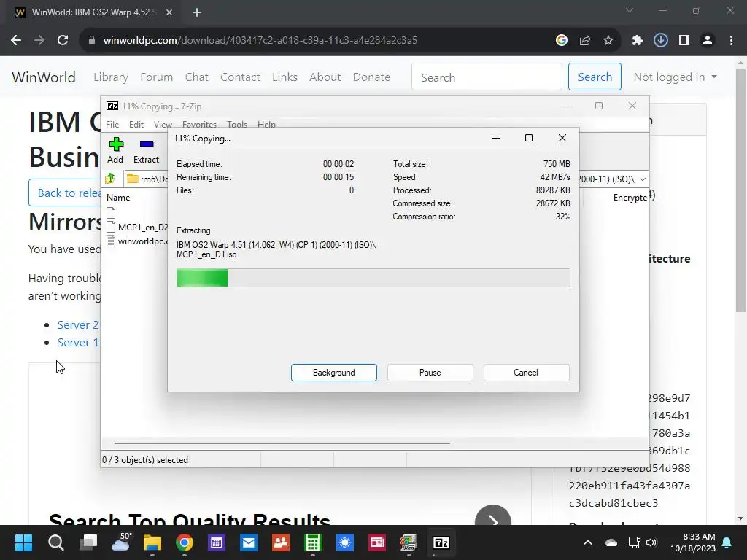
Task: Open notifications bell in tray
Action: click(x=727, y=542)
